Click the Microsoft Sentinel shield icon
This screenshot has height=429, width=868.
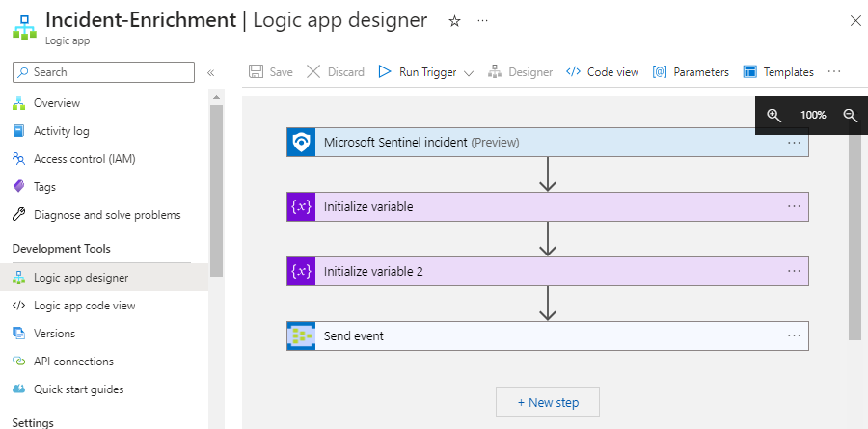click(301, 143)
